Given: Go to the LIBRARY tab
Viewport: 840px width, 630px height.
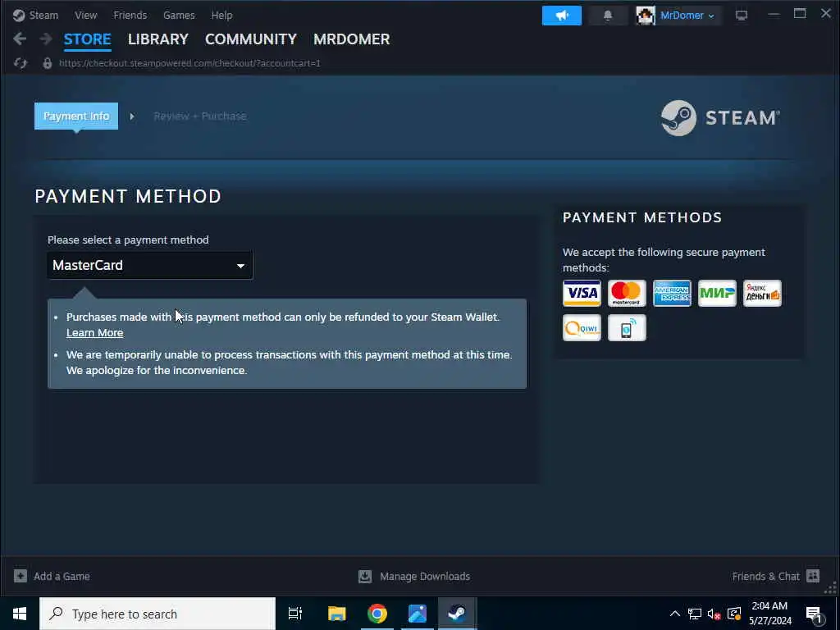Looking at the screenshot, I should click(158, 39).
